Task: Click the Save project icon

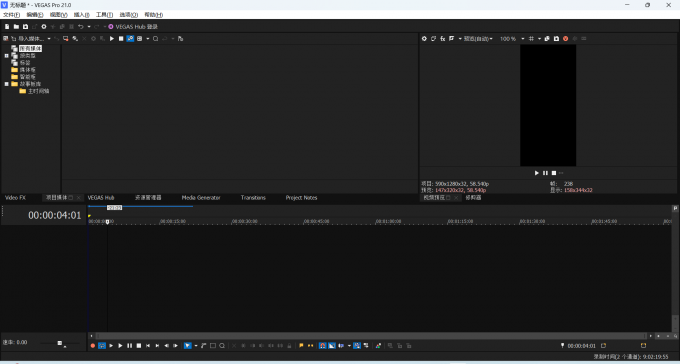Action: point(26,27)
